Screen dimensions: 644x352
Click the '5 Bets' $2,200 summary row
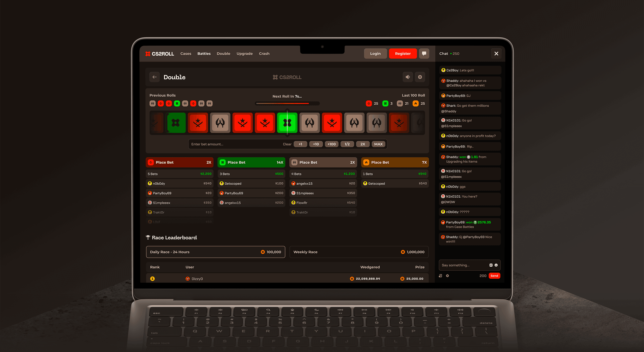[x=180, y=174]
